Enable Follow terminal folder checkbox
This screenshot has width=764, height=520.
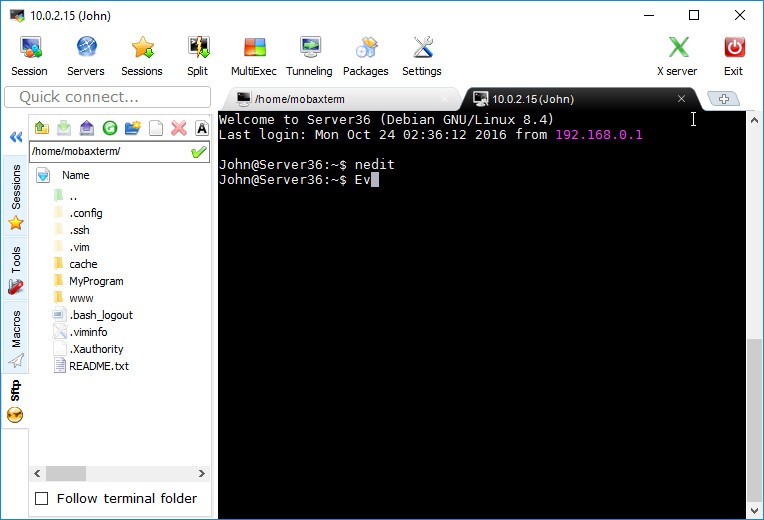point(42,498)
